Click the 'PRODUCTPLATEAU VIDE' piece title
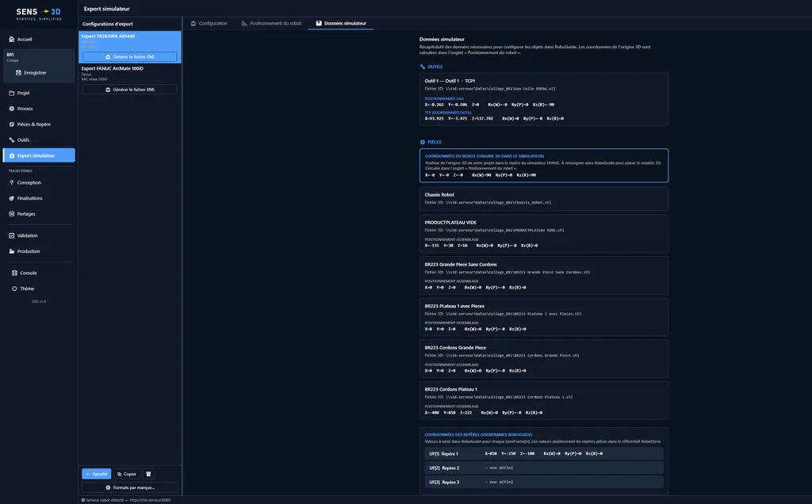The width and height of the screenshot is (812, 504). click(x=450, y=223)
